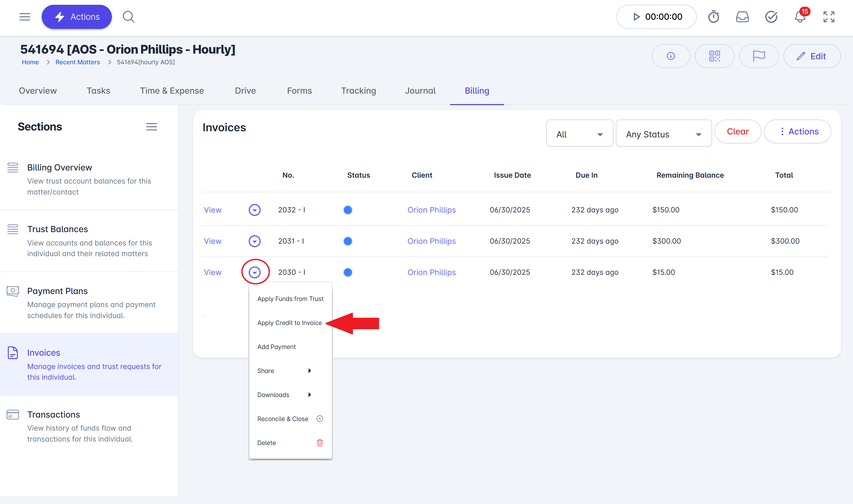The image size is (853, 504).
Task: Open the search magnifier icon
Action: (128, 17)
